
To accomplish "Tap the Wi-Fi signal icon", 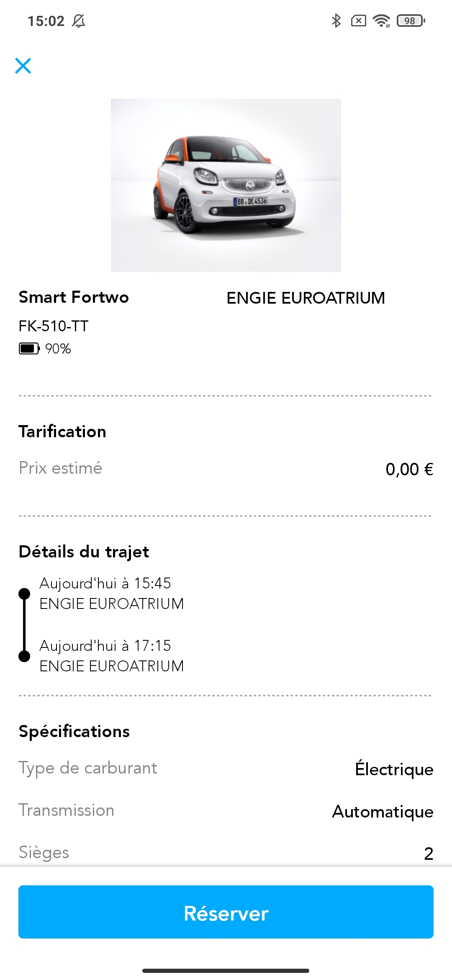I will coord(381,21).
